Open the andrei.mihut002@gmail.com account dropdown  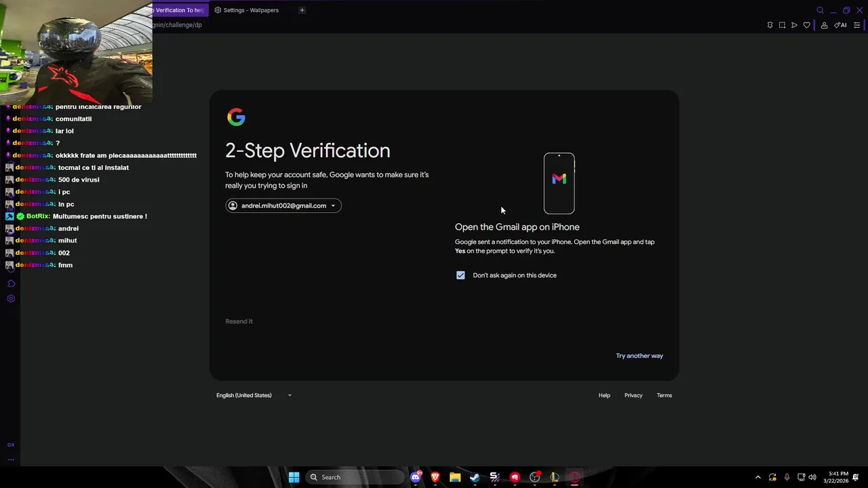[x=283, y=205]
